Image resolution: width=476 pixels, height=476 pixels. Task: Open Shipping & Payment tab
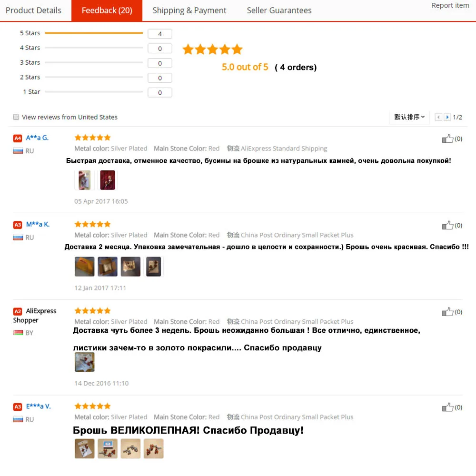click(189, 10)
